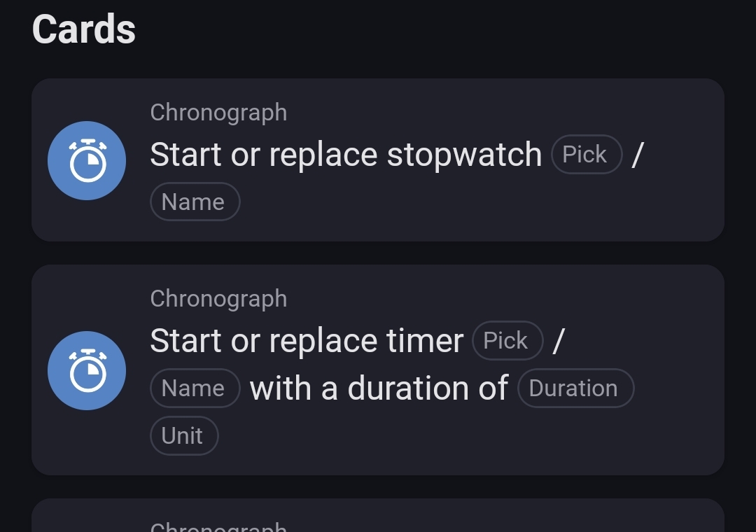Open the Unit selector on the timer card
Image resolution: width=756 pixels, height=532 pixels.
(x=184, y=435)
